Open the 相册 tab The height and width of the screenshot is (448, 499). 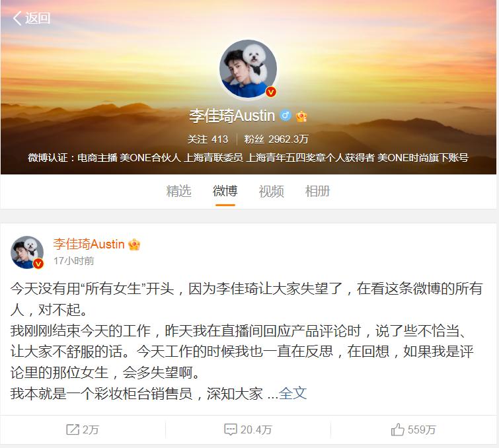[317, 191]
